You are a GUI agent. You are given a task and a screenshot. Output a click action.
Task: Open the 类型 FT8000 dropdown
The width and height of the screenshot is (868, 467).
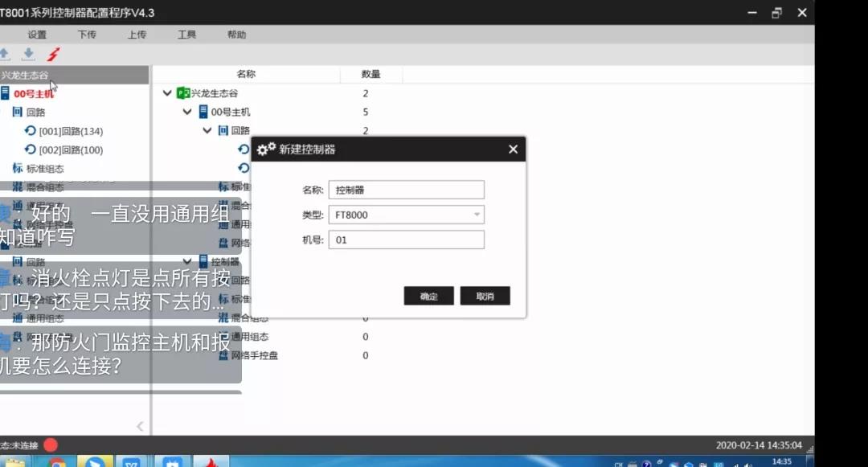[477, 215]
